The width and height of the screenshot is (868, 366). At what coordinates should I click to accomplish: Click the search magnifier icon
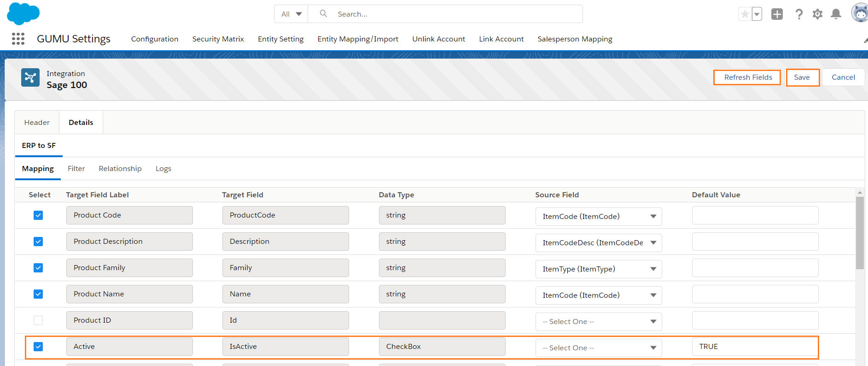tap(324, 14)
